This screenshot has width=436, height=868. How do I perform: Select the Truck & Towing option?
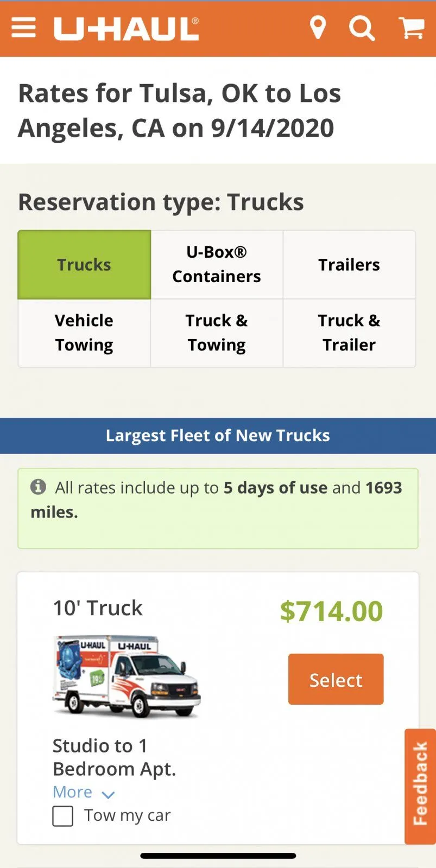(x=217, y=333)
